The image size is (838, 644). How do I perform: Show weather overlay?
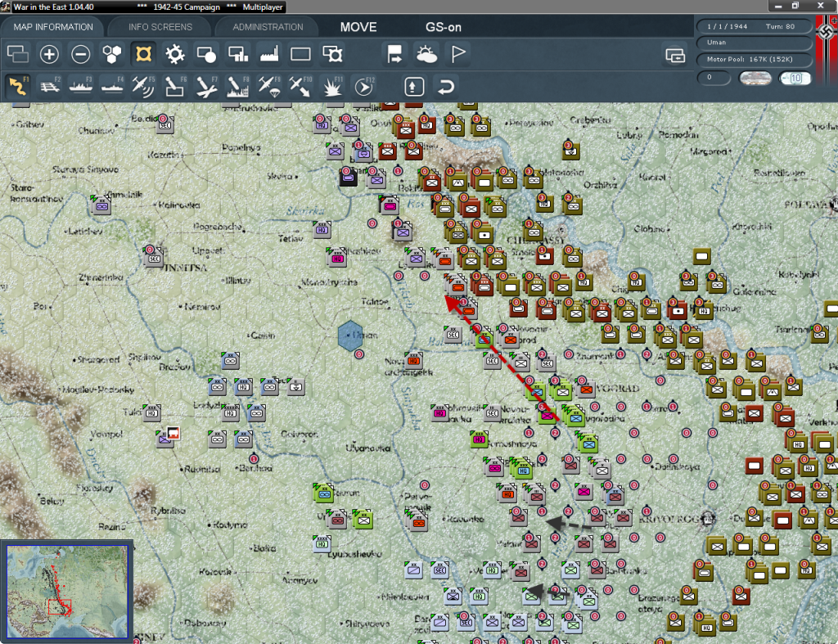426,54
